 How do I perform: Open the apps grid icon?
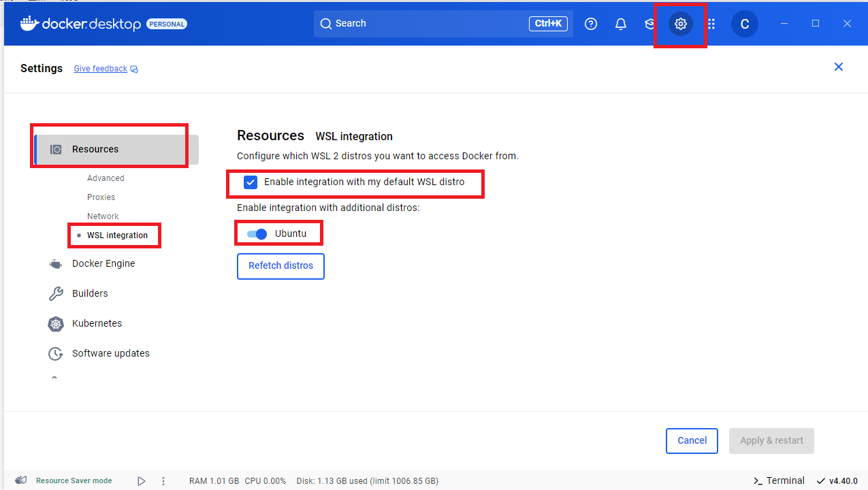[711, 24]
